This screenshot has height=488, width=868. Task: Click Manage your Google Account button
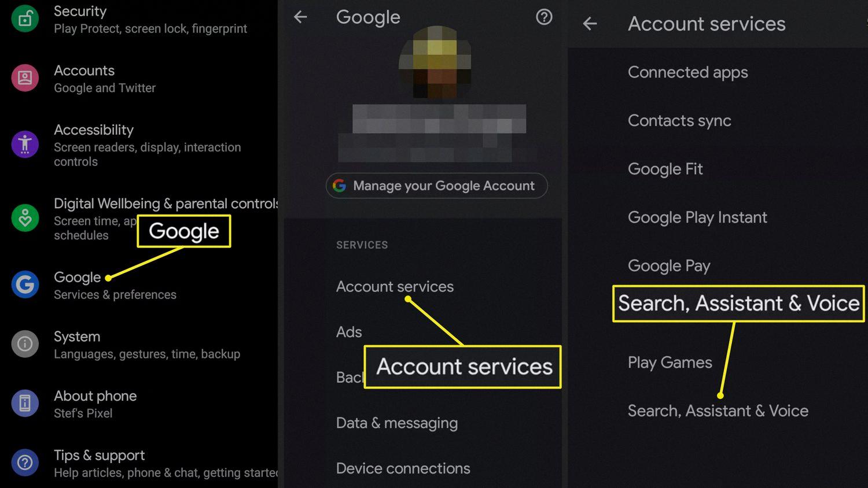[x=436, y=186]
